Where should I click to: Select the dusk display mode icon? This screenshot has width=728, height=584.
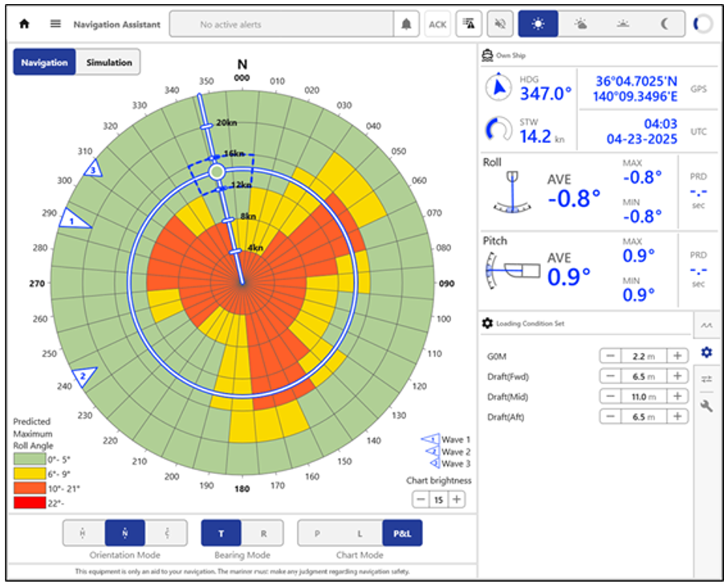pyautogui.click(x=623, y=24)
